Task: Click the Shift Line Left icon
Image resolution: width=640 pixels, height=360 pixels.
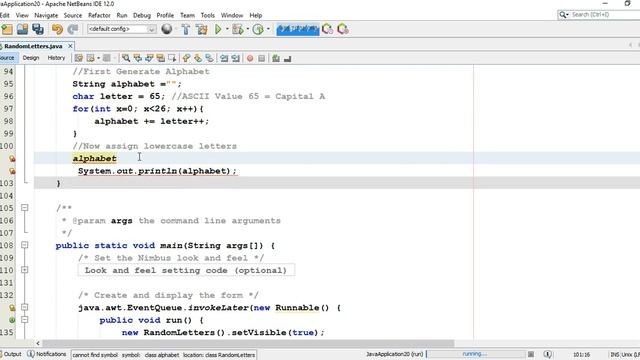Action: pos(224,58)
